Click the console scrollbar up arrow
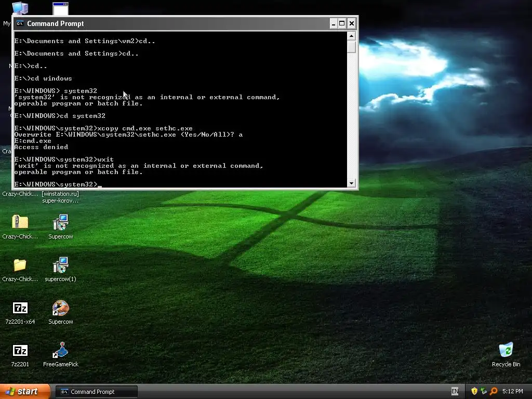532x399 pixels. point(351,36)
